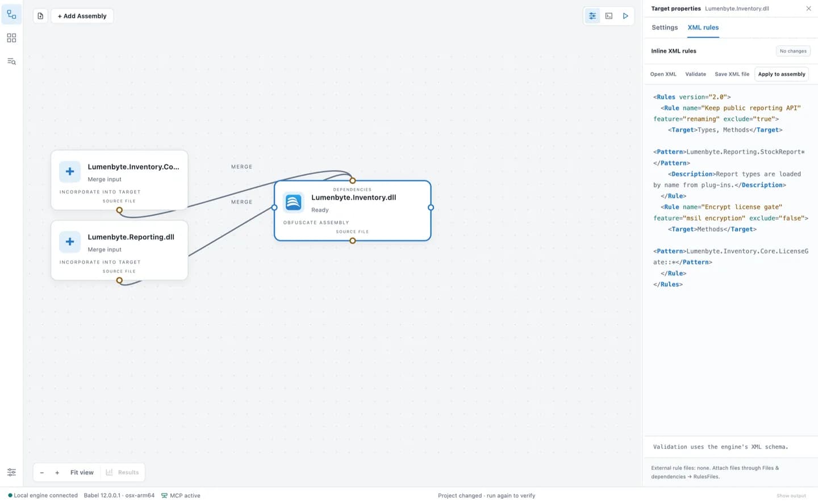This screenshot has height=504, width=818.
Task: Select the Lumenbyte.Reporting.dll node title
Action: tap(131, 237)
